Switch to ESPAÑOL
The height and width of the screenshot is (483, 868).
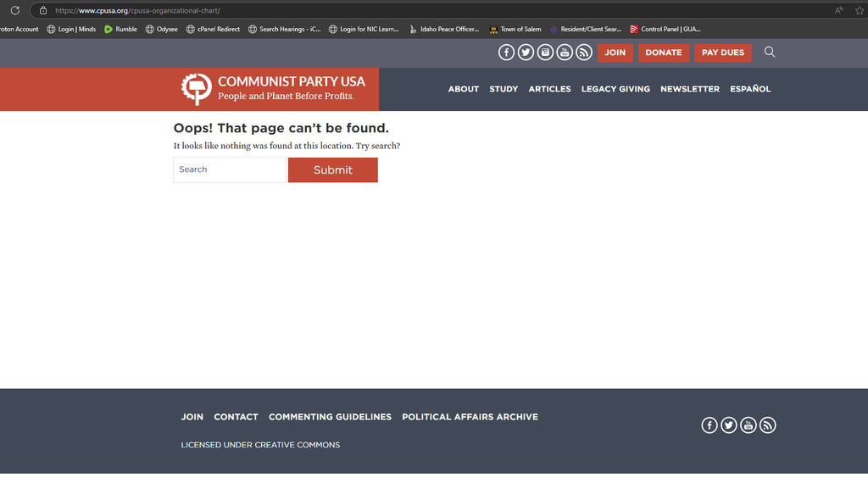pyautogui.click(x=750, y=88)
